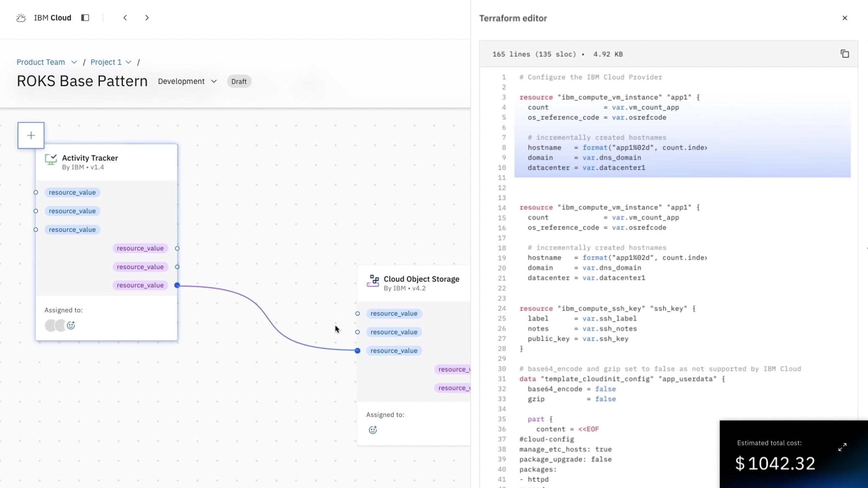Expand the estimated total cost panel
Image resolution: width=868 pixels, height=488 pixels.
(842, 447)
